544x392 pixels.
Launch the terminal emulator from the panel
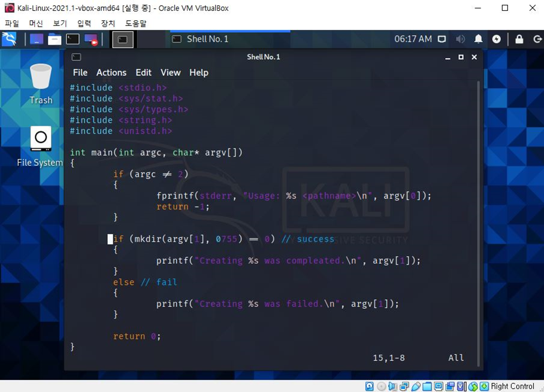click(x=72, y=39)
